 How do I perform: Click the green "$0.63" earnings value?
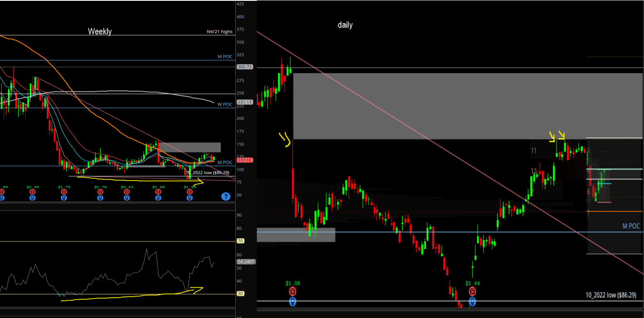click(x=127, y=187)
